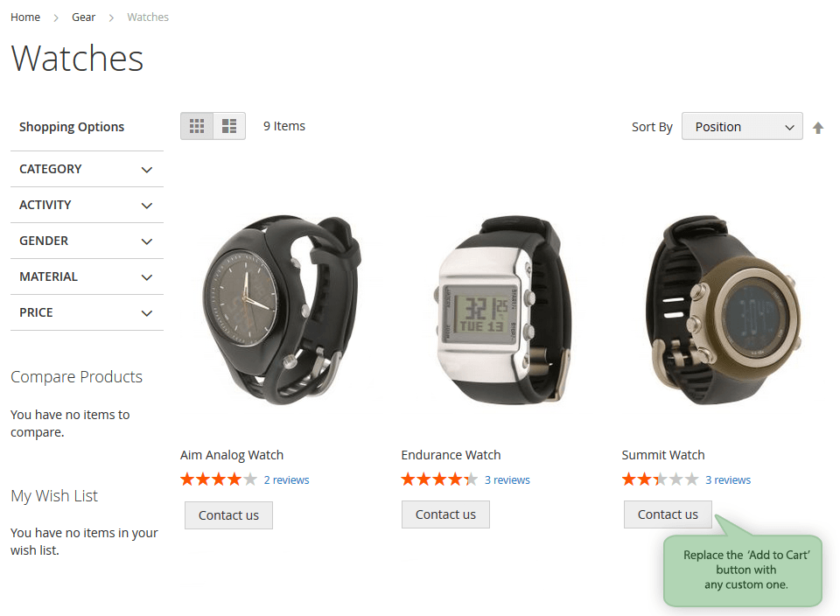Viewport: 840px width, 616px height.
Task: Switch to list view mode
Action: [x=229, y=126]
